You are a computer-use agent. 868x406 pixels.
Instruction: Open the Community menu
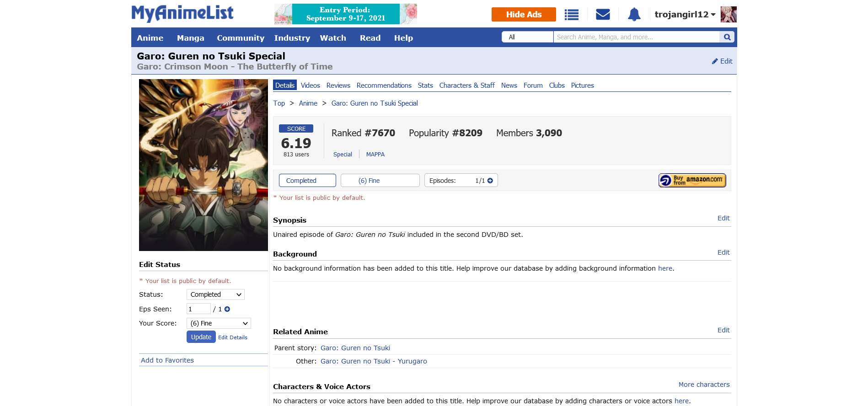pos(240,38)
